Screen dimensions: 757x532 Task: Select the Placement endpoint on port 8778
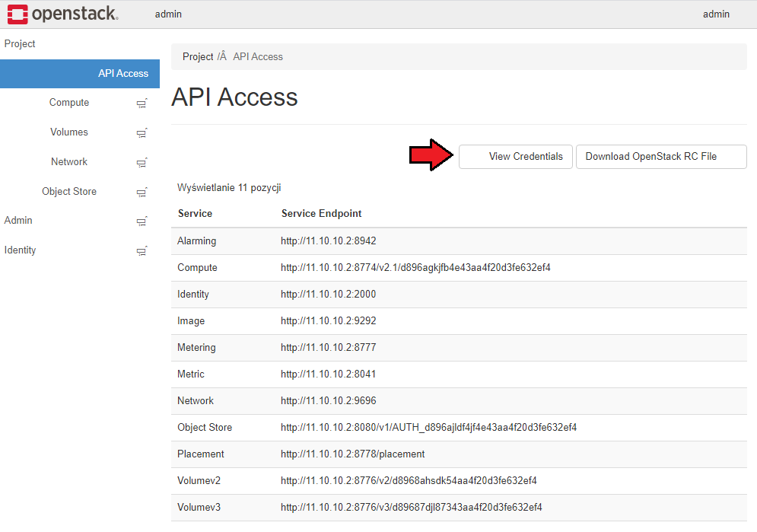pyautogui.click(x=352, y=454)
